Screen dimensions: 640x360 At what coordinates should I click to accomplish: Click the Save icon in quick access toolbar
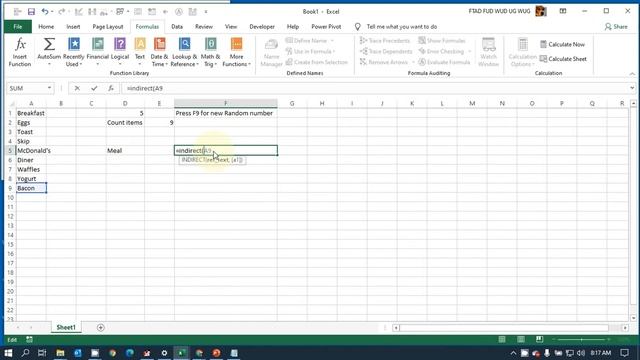tap(31, 11)
